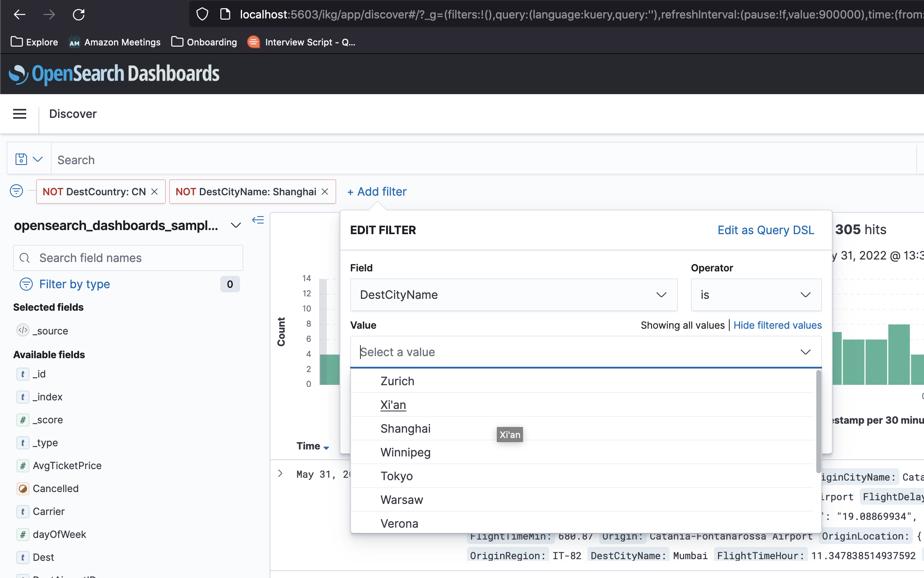This screenshot has width=924, height=578.
Task: Click the saved query disk icon
Action: 21,159
